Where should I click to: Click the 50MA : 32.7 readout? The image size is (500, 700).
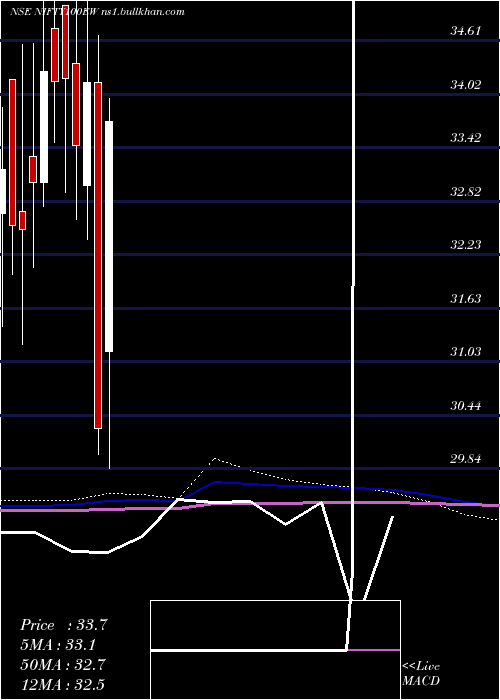tap(62, 665)
